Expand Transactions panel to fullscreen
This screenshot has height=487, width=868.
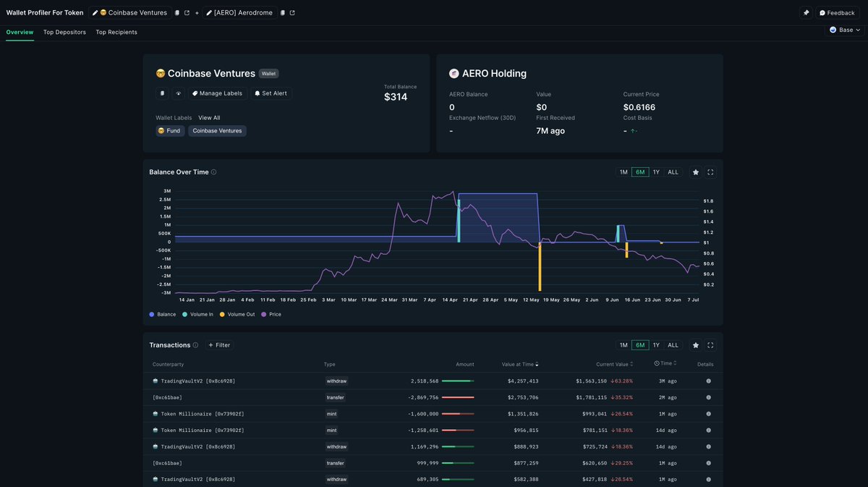coord(710,345)
